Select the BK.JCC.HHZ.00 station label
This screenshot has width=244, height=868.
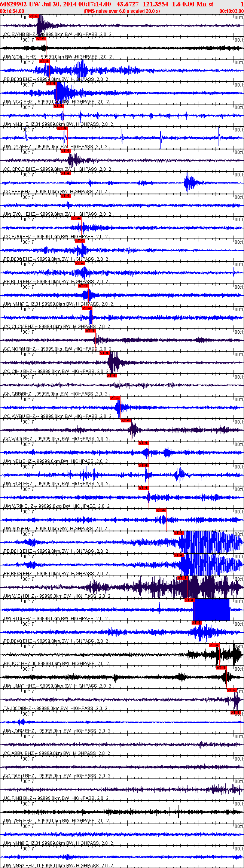(x=20, y=664)
